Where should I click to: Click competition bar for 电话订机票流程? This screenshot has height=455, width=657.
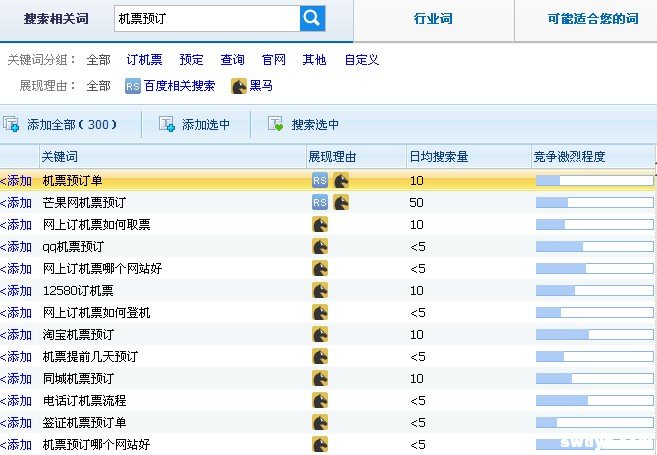point(595,401)
